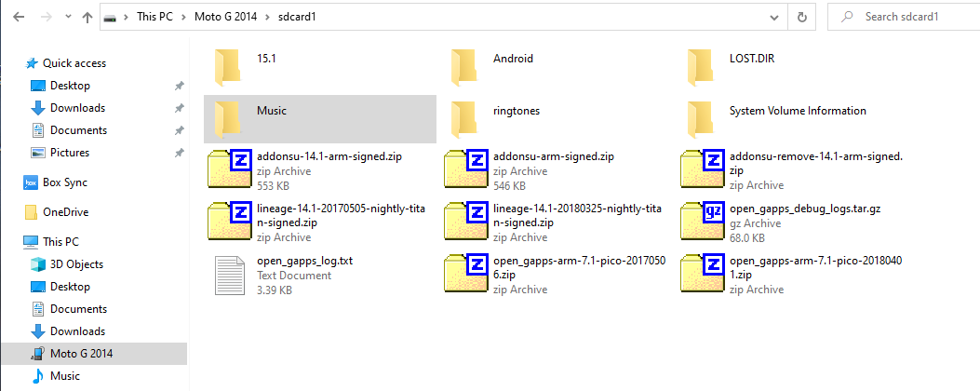Expand chevron after Moto G 2014 breadcrumb
980x391 pixels.
(x=267, y=18)
